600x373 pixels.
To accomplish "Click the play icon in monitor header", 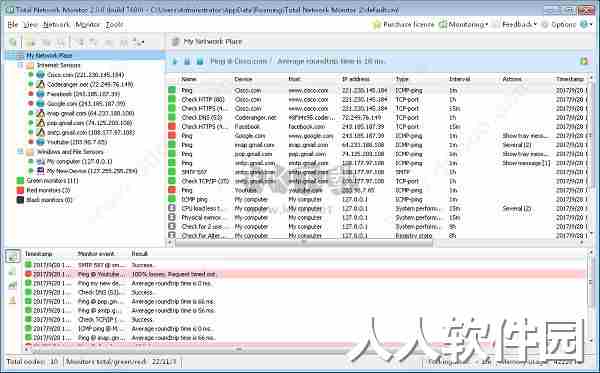I will 175,61.
